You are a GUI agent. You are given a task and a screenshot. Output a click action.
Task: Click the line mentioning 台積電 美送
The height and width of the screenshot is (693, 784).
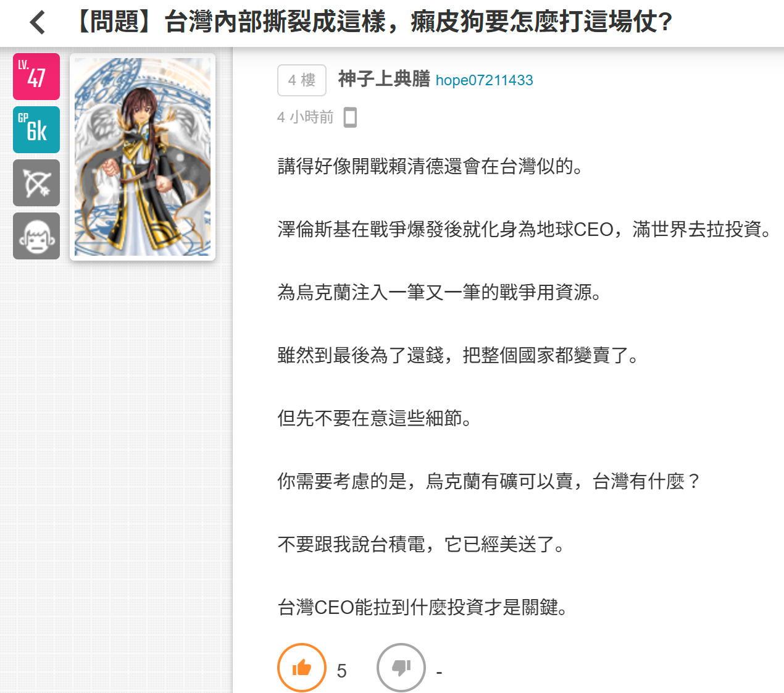(422, 545)
